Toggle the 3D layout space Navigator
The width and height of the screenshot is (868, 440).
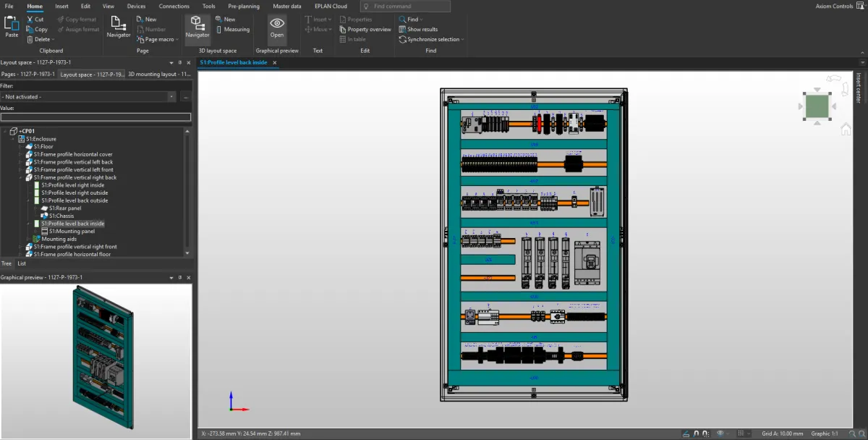tap(197, 26)
